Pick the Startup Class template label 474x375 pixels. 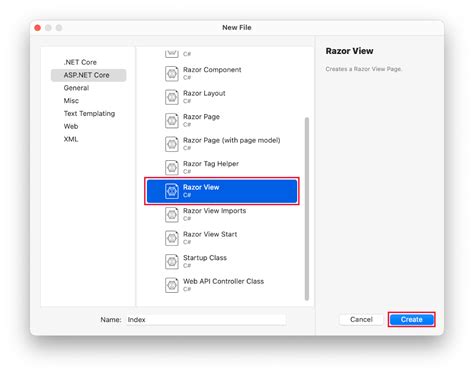(x=205, y=258)
